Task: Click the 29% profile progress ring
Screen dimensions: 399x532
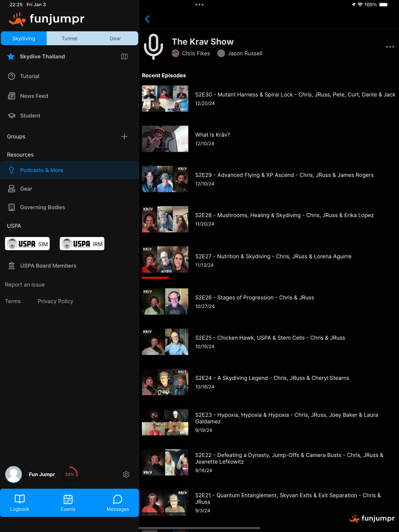Action: [70, 474]
